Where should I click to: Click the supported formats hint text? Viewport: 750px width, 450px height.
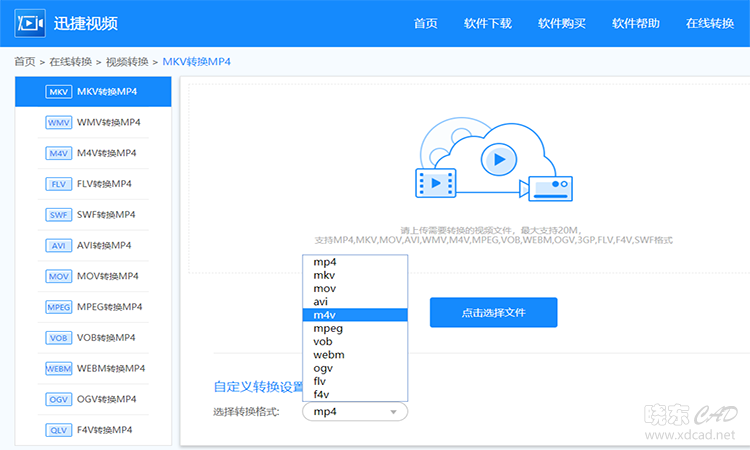[x=493, y=240]
